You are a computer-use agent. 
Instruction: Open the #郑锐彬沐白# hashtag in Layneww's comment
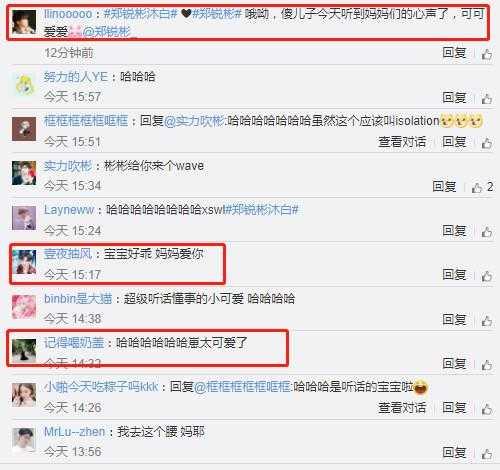pos(261,210)
